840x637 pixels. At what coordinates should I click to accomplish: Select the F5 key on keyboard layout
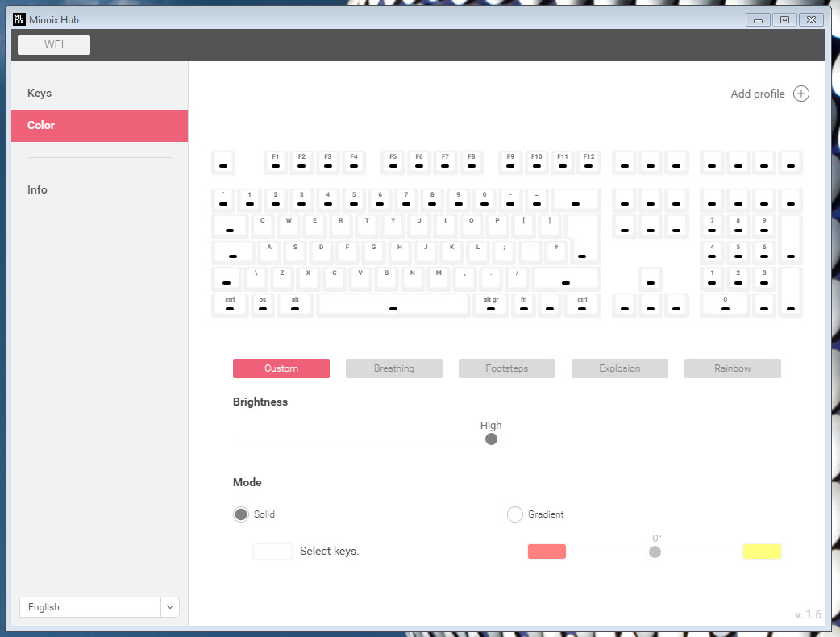tap(393, 162)
